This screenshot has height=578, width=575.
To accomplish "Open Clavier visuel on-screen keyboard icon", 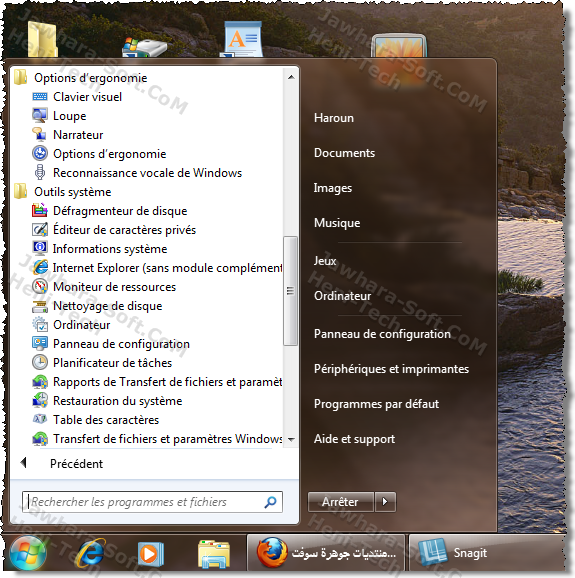I will click(x=40, y=97).
